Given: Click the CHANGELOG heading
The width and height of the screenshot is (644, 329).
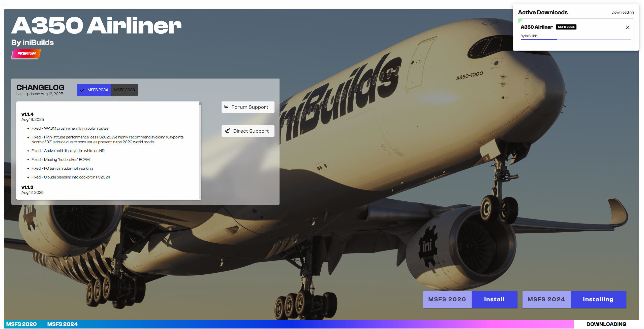Looking at the screenshot, I should tap(40, 87).
